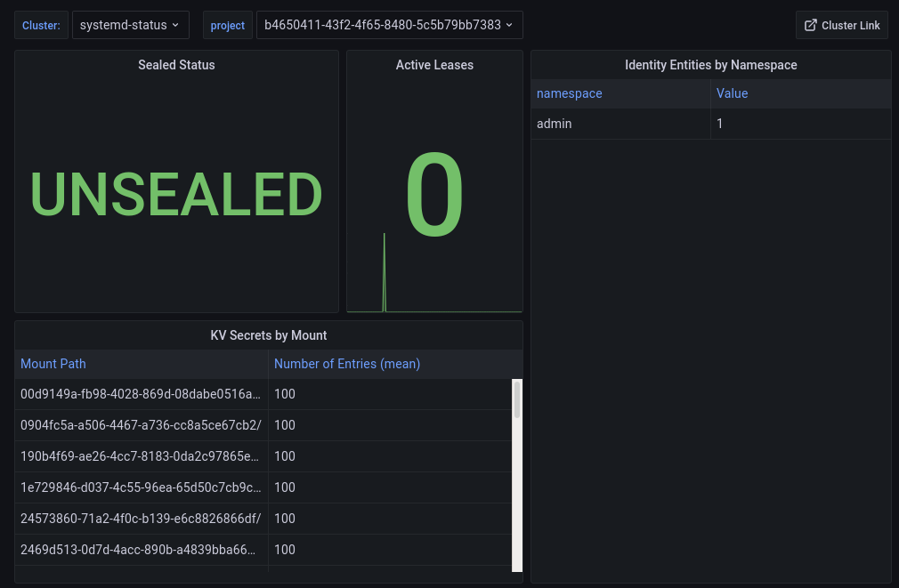Click the KV Secrets table scrollbar
The width and height of the screenshot is (899, 588).
pos(517,400)
